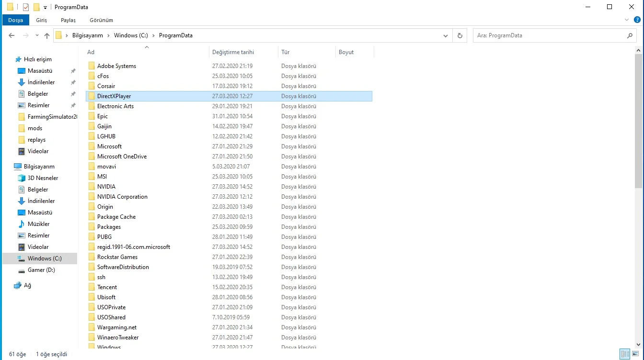Select the Wargaming.net folder name
The image size is (644, 360).
click(x=117, y=327)
